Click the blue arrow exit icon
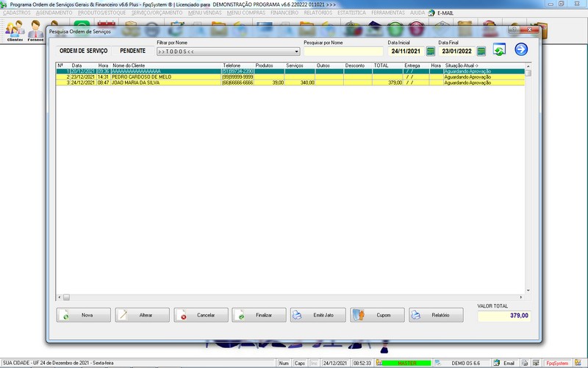The width and height of the screenshot is (588, 368). pyautogui.click(x=521, y=49)
